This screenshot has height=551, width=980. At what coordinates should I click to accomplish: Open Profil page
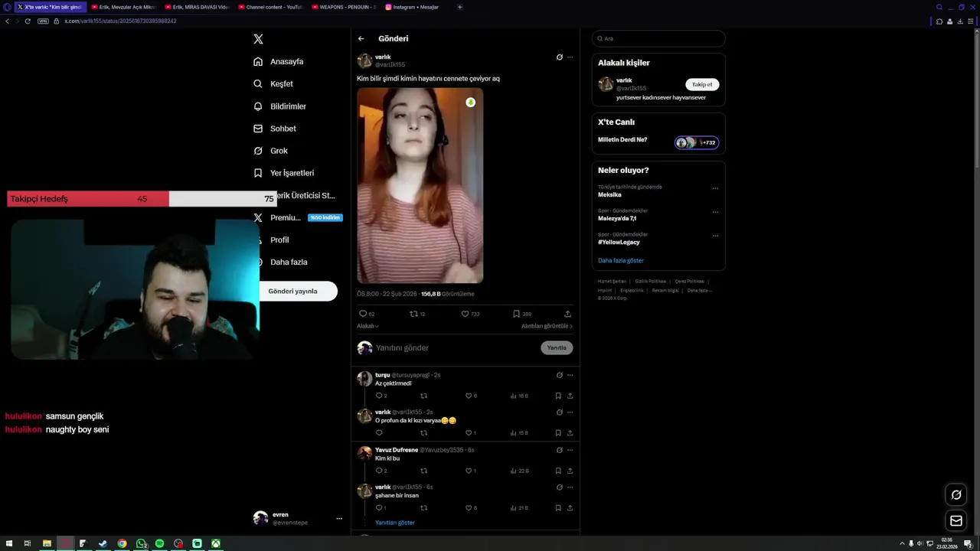(x=279, y=240)
